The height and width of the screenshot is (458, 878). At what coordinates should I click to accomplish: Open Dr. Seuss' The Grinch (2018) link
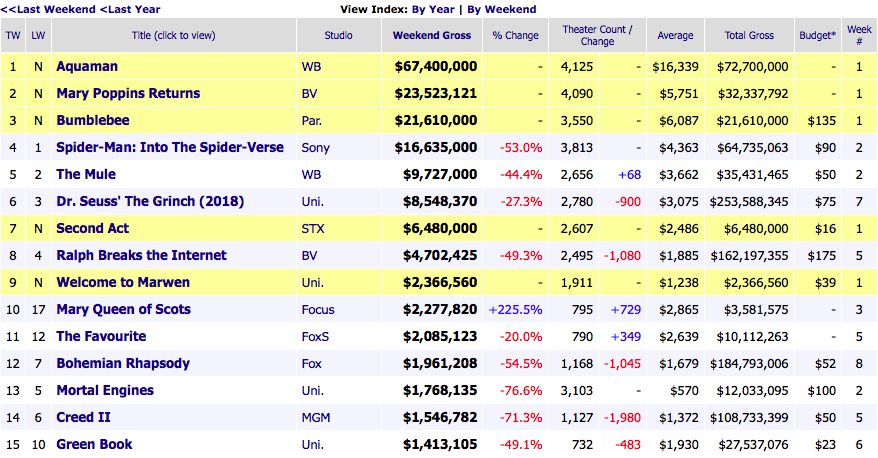click(x=150, y=202)
